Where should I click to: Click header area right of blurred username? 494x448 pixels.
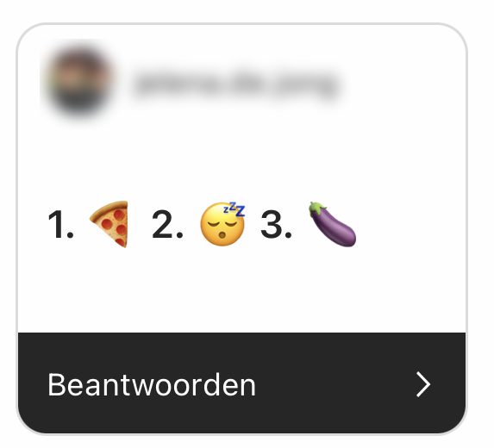pos(403,84)
